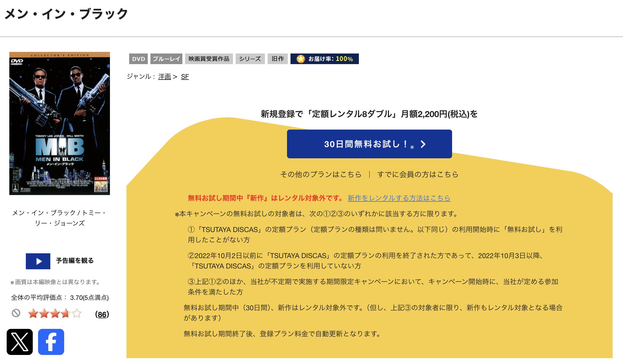Play the trailer with the blue play button

[38, 261]
